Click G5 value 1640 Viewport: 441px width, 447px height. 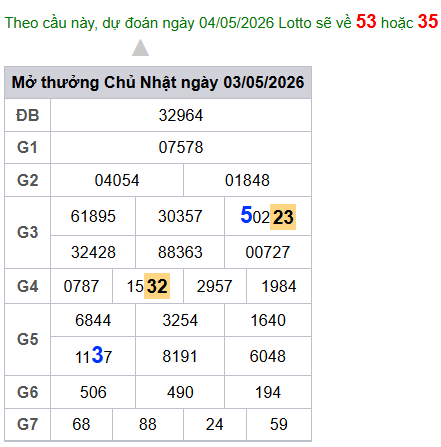tap(268, 320)
